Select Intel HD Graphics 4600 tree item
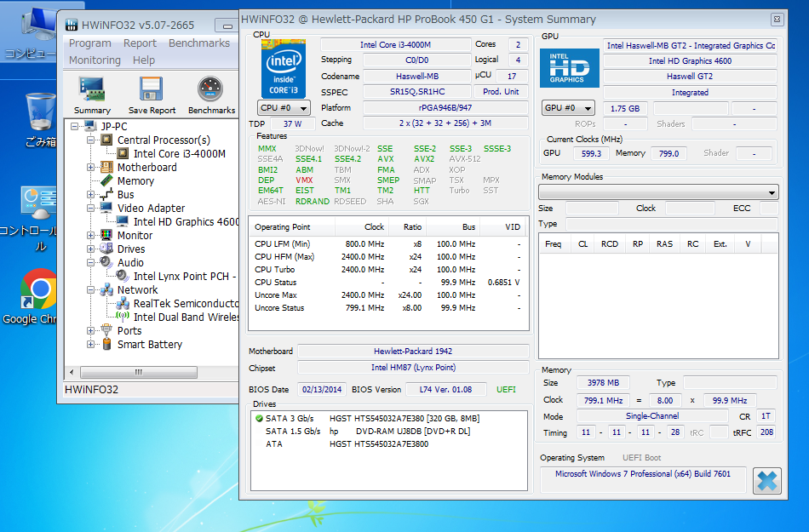The height and width of the screenshot is (532, 809). tap(186, 221)
